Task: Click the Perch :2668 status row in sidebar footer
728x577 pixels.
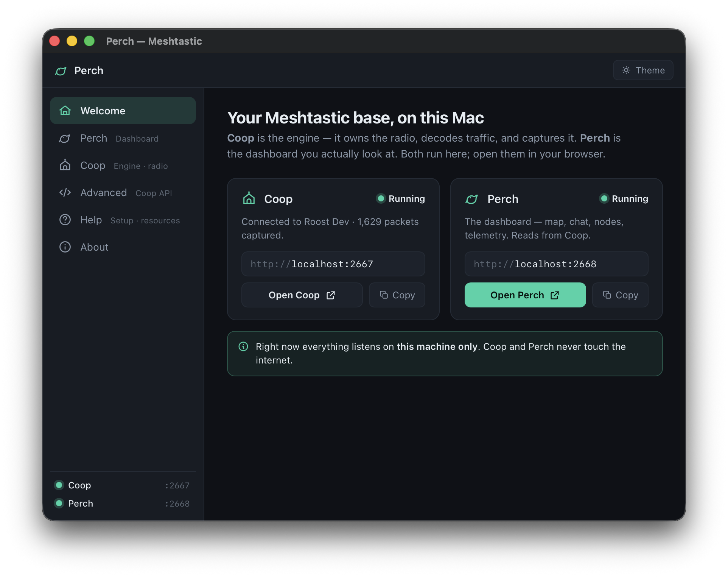Action: pyautogui.click(x=123, y=504)
